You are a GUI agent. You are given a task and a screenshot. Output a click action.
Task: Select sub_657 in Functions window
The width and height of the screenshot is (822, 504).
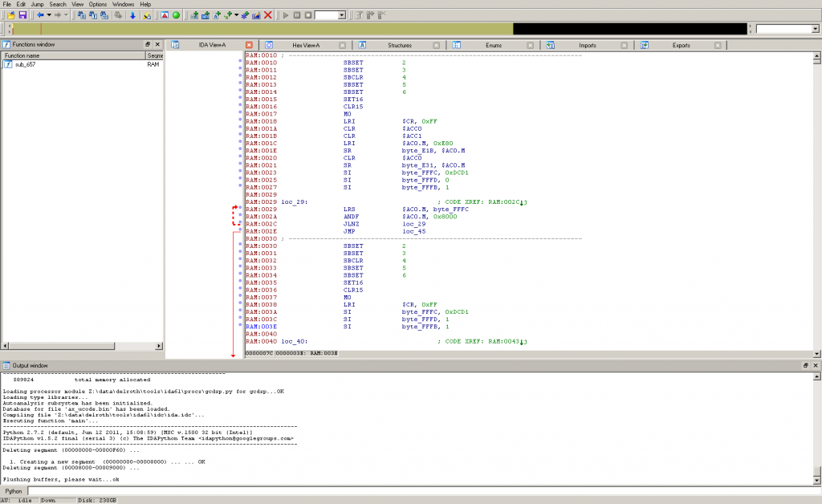(26, 64)
